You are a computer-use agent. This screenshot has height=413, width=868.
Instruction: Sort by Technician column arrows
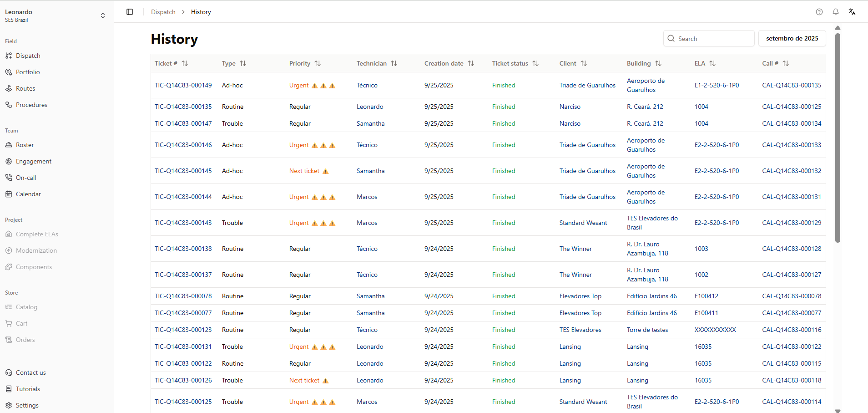394,64
